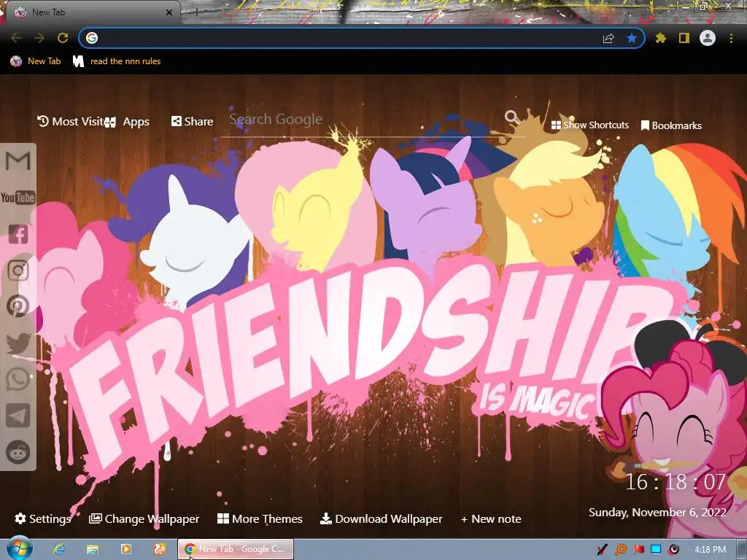This screenshot has width=747, height=560.
Task: Go forward with the forward arrow
Action: point(39,38)
